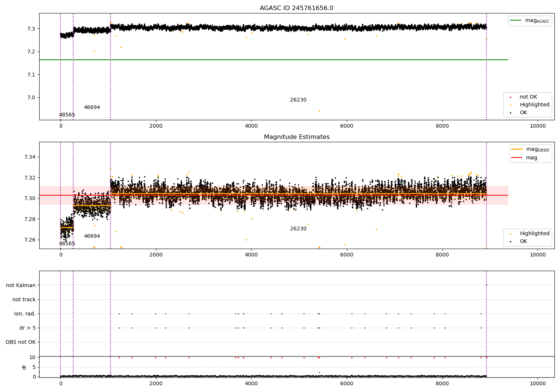This screenshot has width=560, height=392.
Task: Click the '4000' x-tick under the top plot
Action: click(251, 126)
